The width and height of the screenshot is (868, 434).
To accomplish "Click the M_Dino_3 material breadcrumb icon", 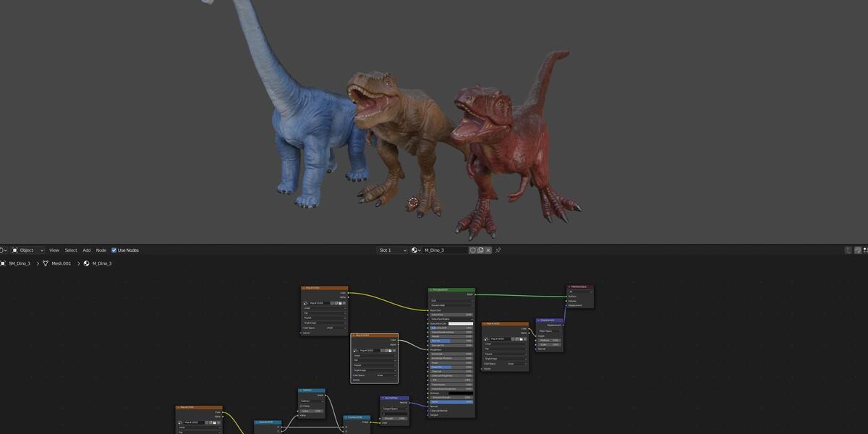I will [87, 263].
